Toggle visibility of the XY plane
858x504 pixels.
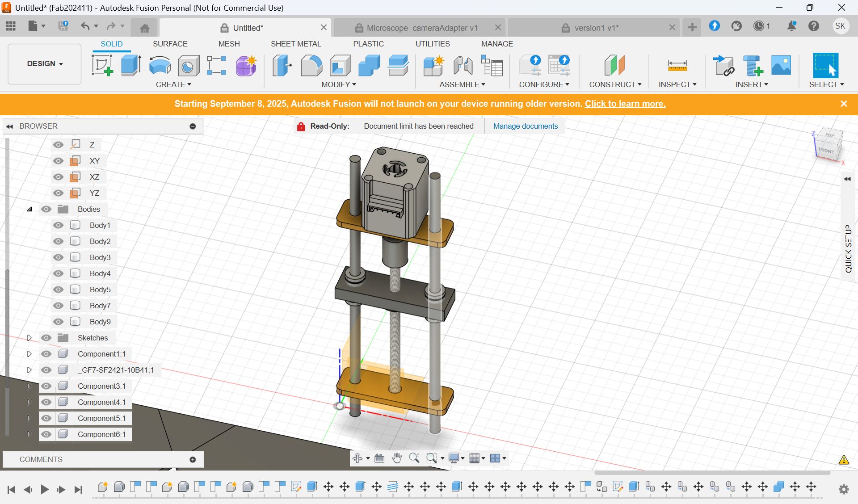[58, 161]
